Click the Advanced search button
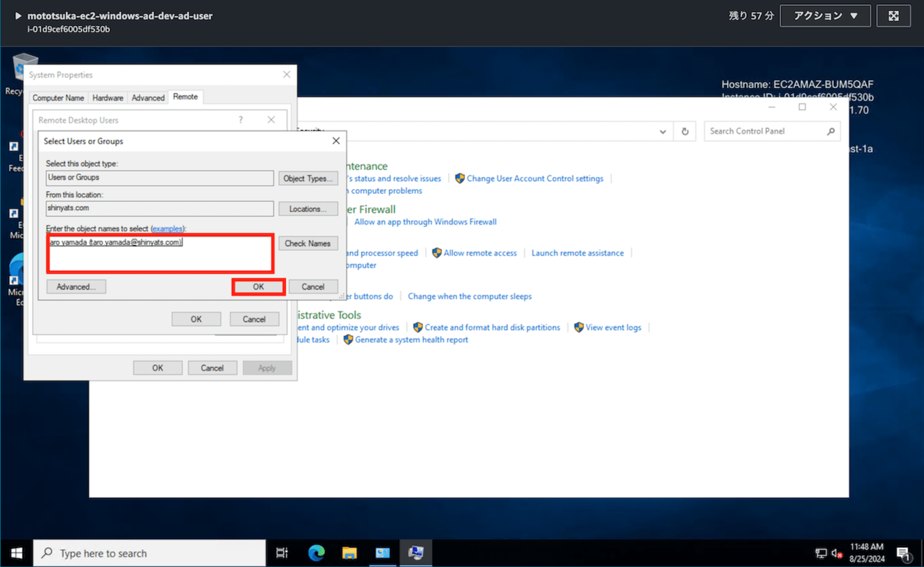 [x=75, y=287]
